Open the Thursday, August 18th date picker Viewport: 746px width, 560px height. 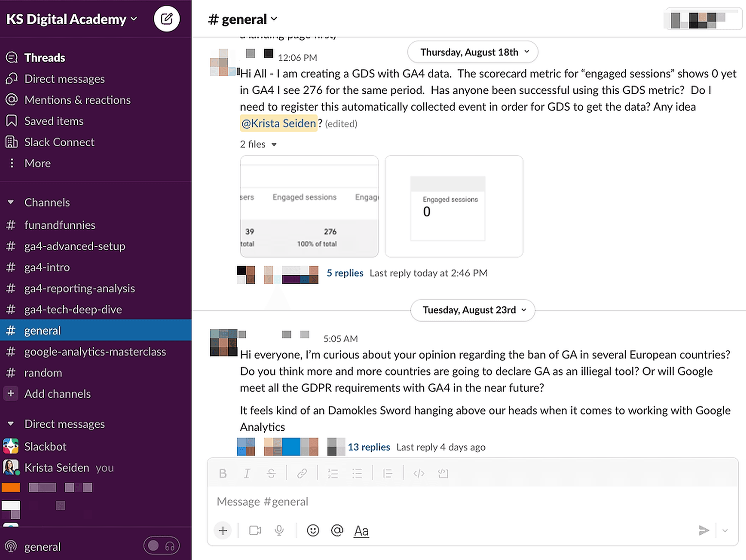pos(473,52)
